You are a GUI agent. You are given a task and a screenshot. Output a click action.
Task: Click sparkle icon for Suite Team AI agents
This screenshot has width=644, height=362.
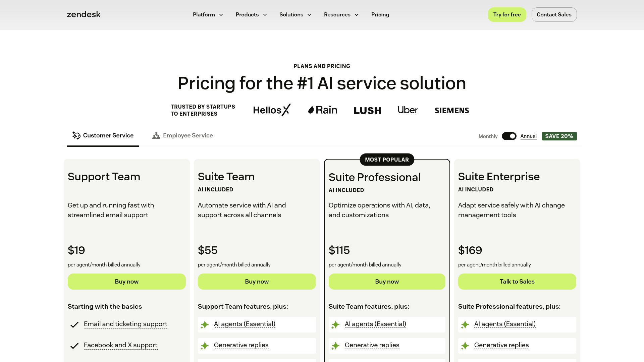[205, 324]
